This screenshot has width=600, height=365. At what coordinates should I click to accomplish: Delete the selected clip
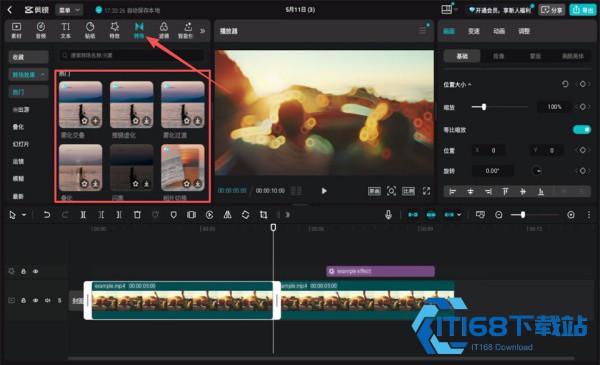pos(137,215)
